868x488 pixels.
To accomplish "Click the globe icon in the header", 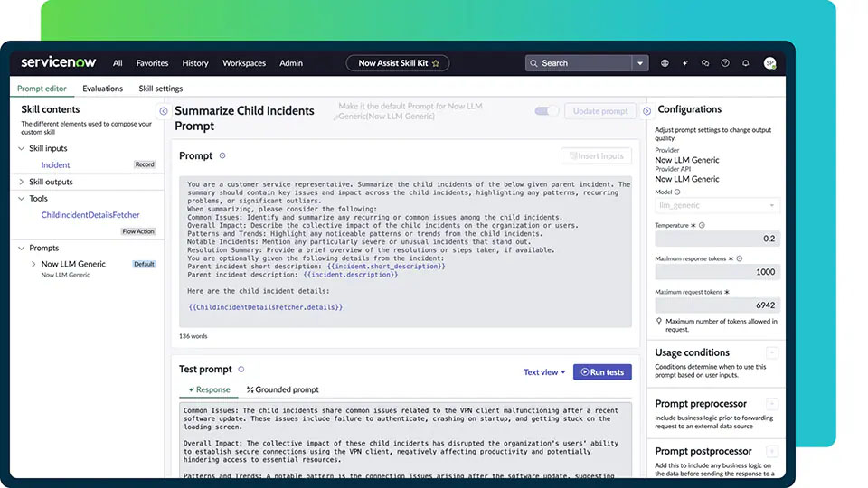I will tap(665, 63).
